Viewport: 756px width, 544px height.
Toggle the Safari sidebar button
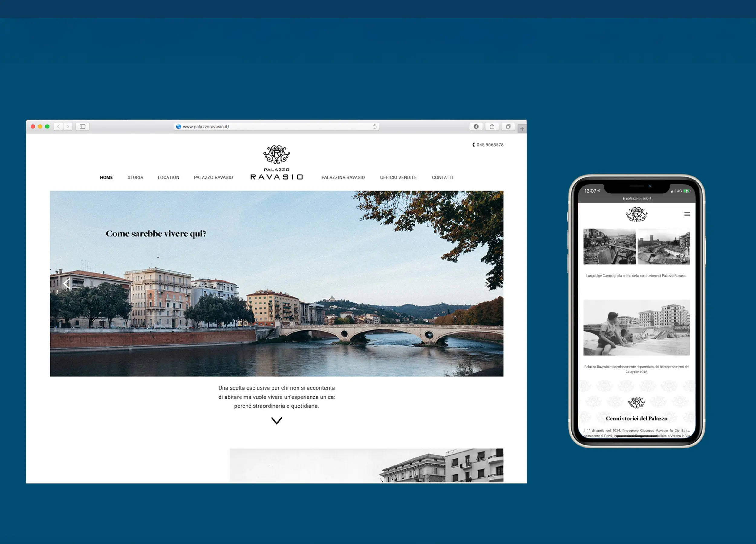(x=82, y=127)
